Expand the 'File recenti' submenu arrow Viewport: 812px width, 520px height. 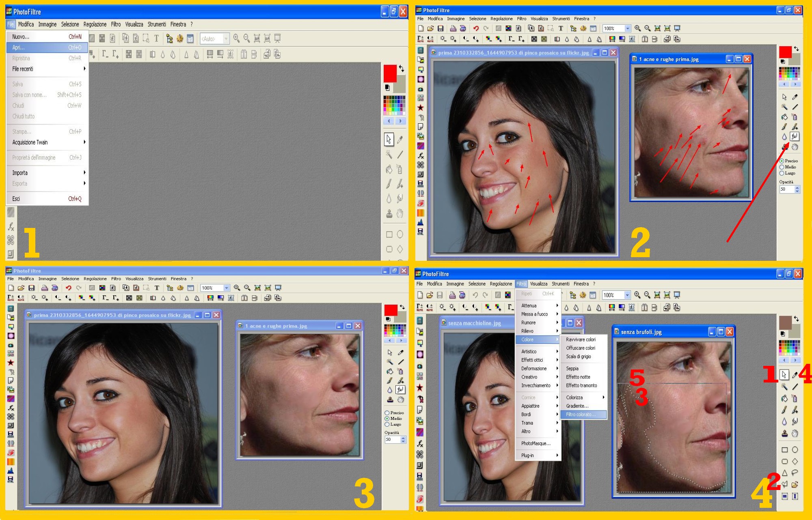point(84,69)
